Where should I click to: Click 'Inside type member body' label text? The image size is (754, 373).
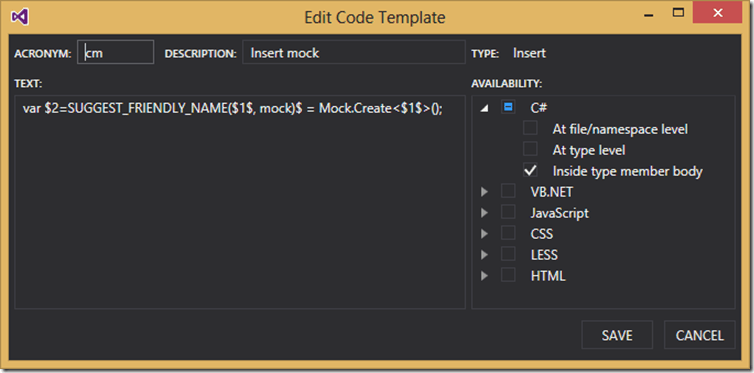point(628,171)
